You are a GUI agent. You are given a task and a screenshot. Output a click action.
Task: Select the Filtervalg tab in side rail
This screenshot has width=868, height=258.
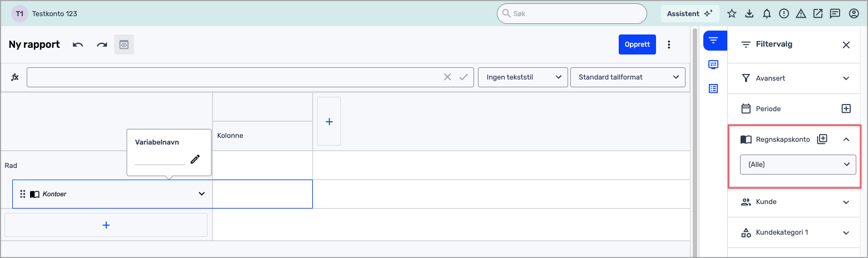714,41
